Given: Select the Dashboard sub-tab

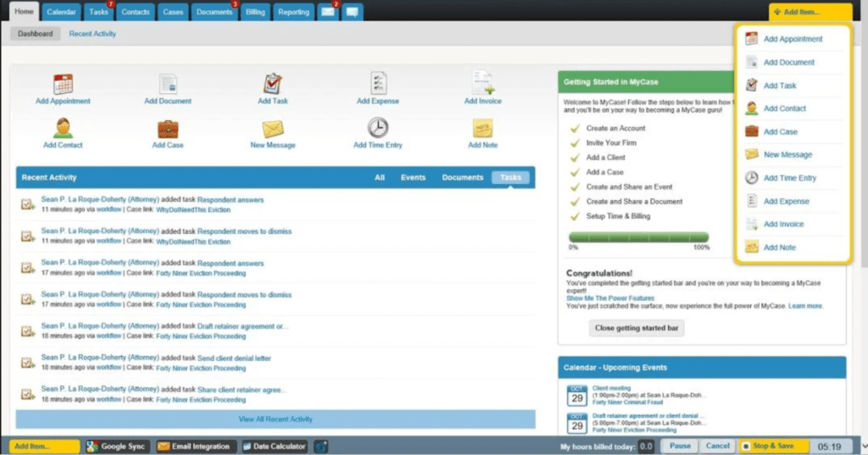Looking at the screenshot, I should [35, 34].
